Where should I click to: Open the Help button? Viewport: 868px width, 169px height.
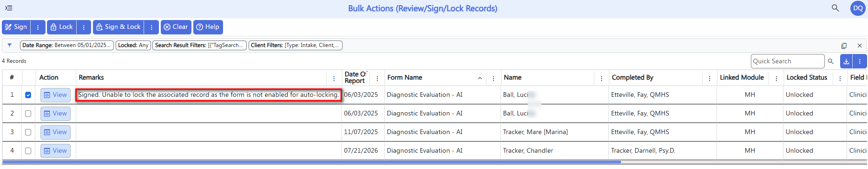click(208, 27)
